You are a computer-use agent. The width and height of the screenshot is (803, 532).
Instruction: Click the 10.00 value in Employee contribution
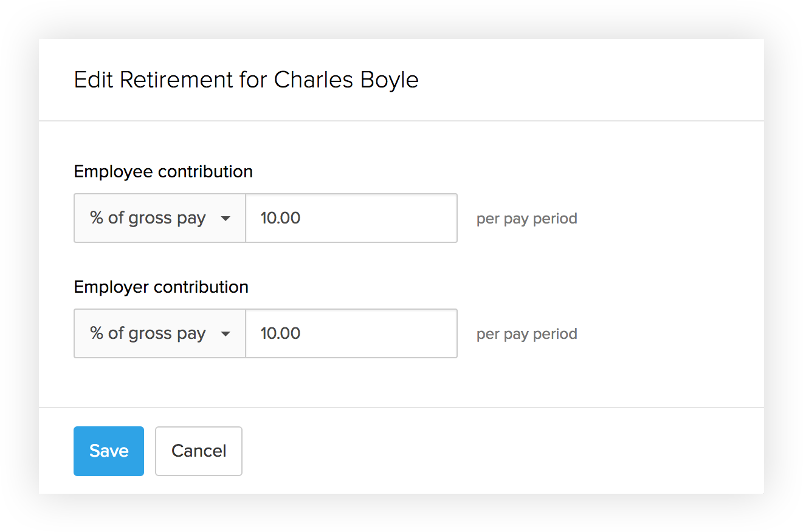280,218
